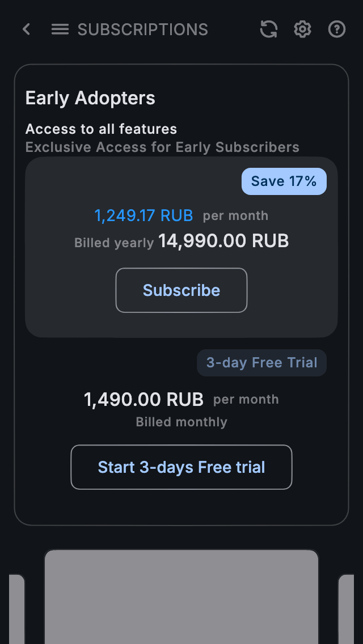The height and width of the screenshot is (644, 363).
Task: Click the SUBSCRIPTIONS page title
Action: (143, 29)
